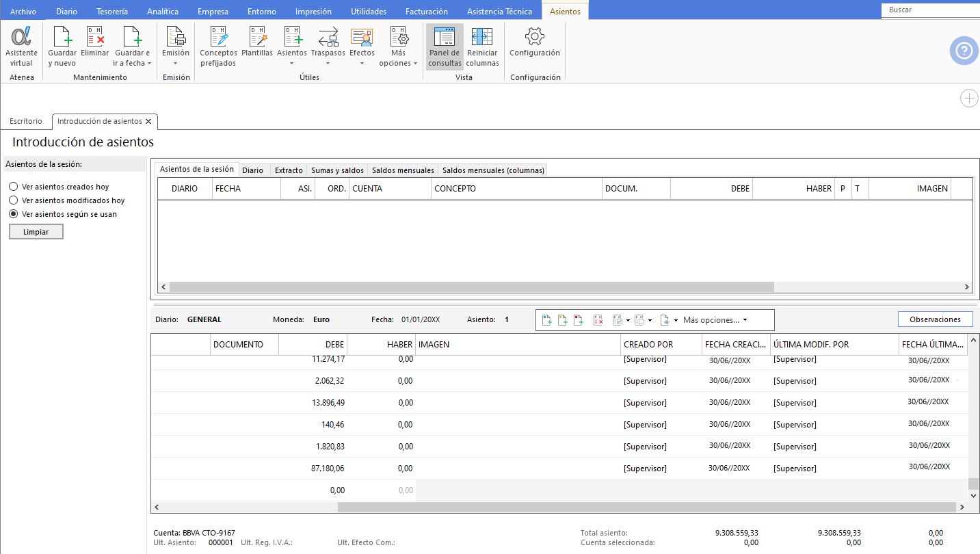The image size is (980, 554).
Task: Expand the copy lines icon dropdown arrow
Action: pyautogui.click(x=650, y=320)
